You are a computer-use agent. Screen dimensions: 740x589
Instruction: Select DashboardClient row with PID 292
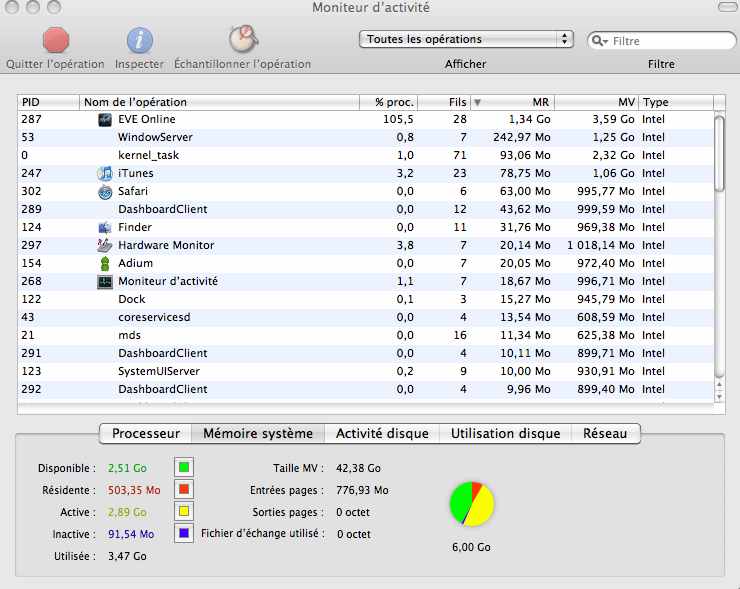[366, 389]
